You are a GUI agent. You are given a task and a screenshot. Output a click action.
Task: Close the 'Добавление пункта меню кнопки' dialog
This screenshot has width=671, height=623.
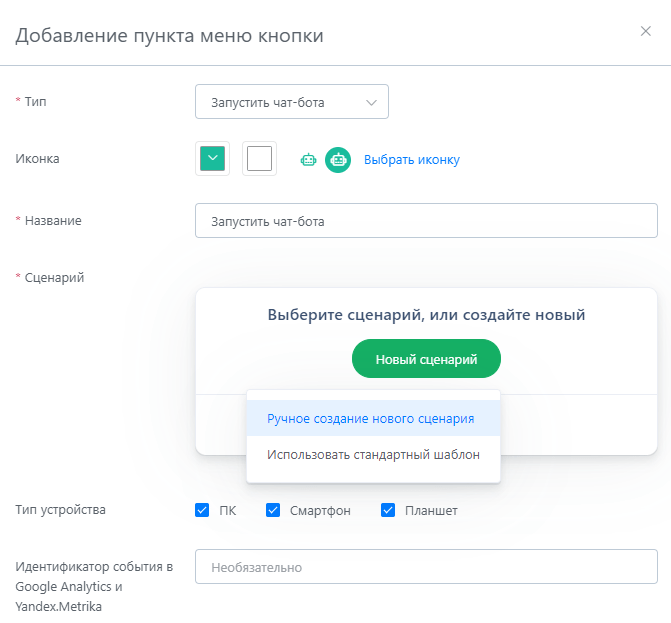point(645,31)
